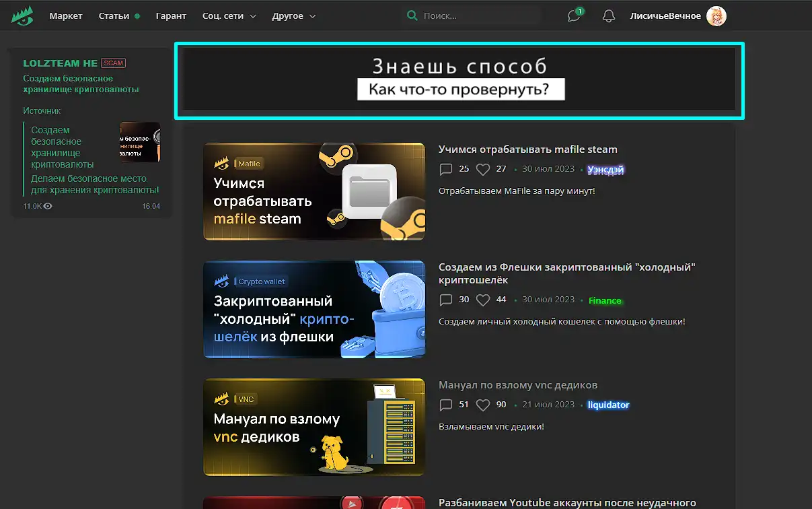Image resolution: width=812 pixels, height=509 pixels.
Task: Click the LOLZTEAM НЕ sidebar heading
Action: pyautogui.click(x=61, y=63)
